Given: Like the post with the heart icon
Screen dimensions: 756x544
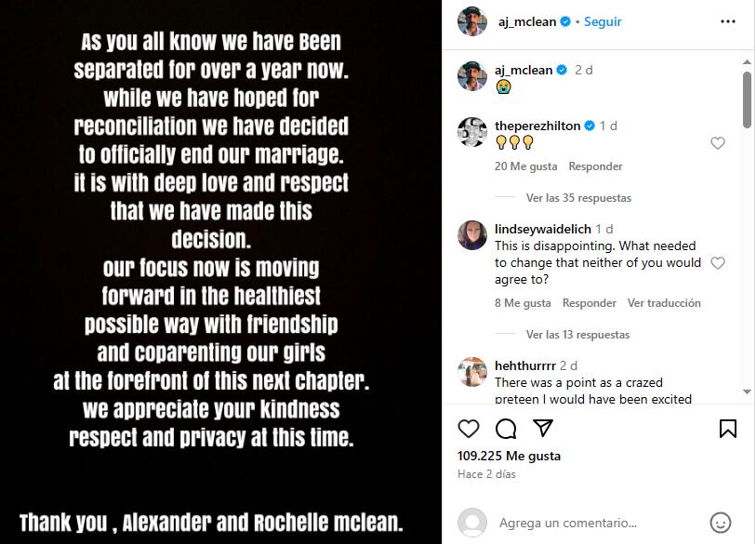Looking at the screenshot, I should [470, 428].
